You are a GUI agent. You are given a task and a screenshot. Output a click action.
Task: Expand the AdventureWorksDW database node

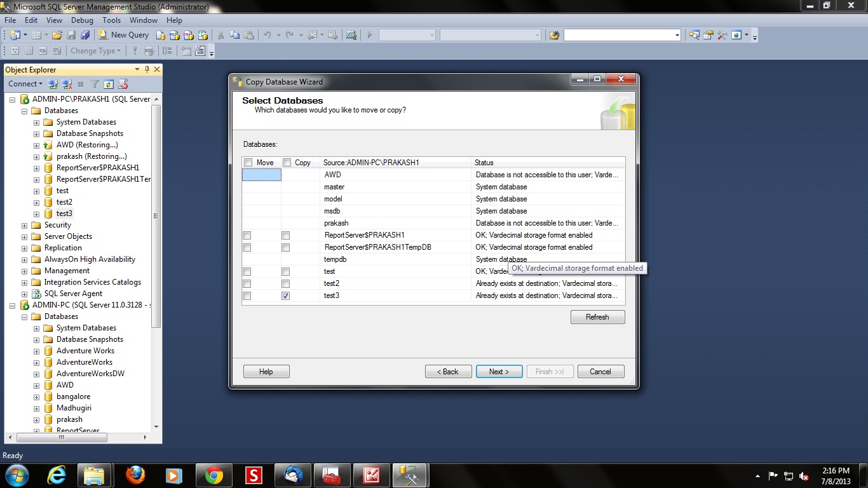click(x=36, y=374)
